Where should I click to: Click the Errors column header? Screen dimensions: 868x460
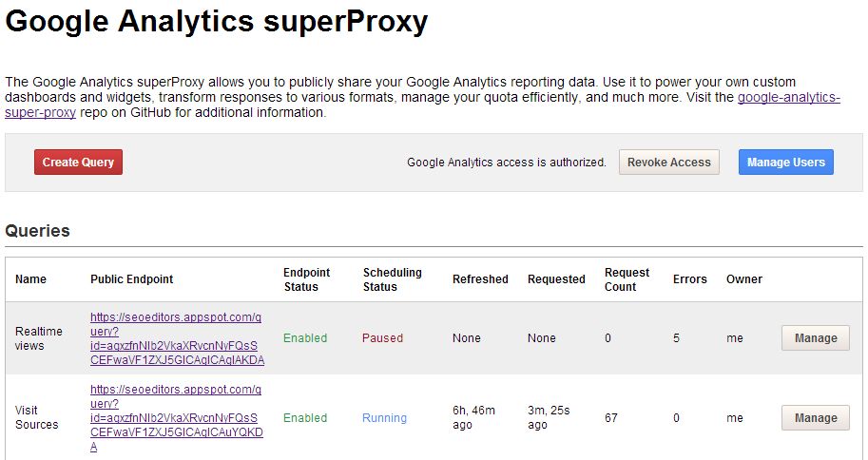tap(689, 279)
